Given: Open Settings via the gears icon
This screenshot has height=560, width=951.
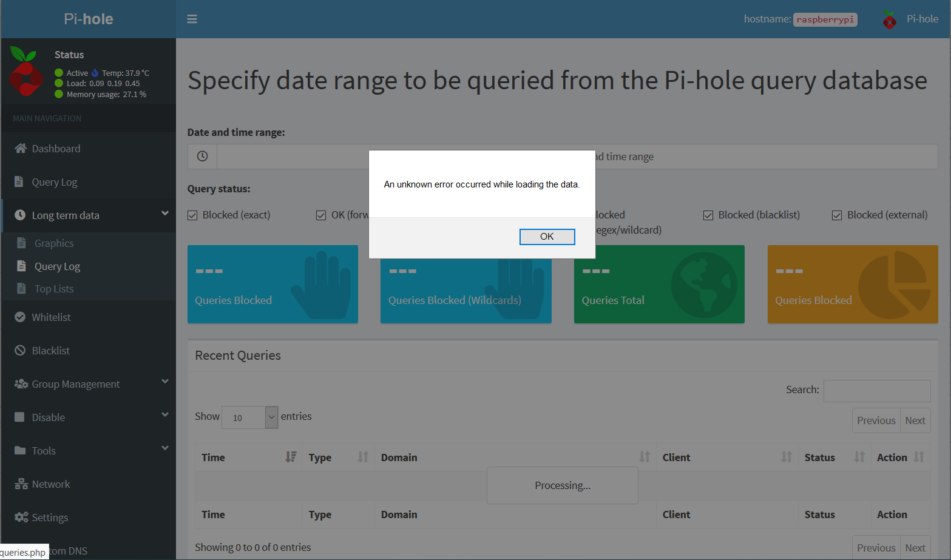Looking at the screenshot, I should point(20,517).
